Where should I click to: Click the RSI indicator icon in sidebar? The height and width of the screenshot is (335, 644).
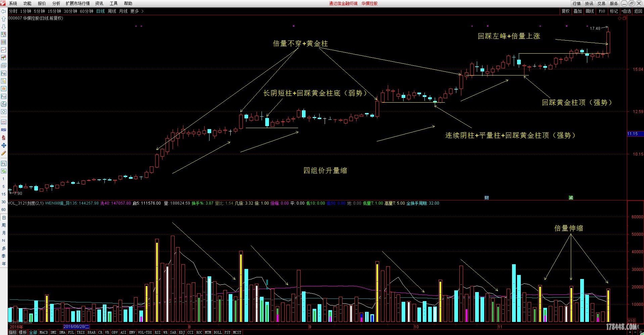(4, 130)
